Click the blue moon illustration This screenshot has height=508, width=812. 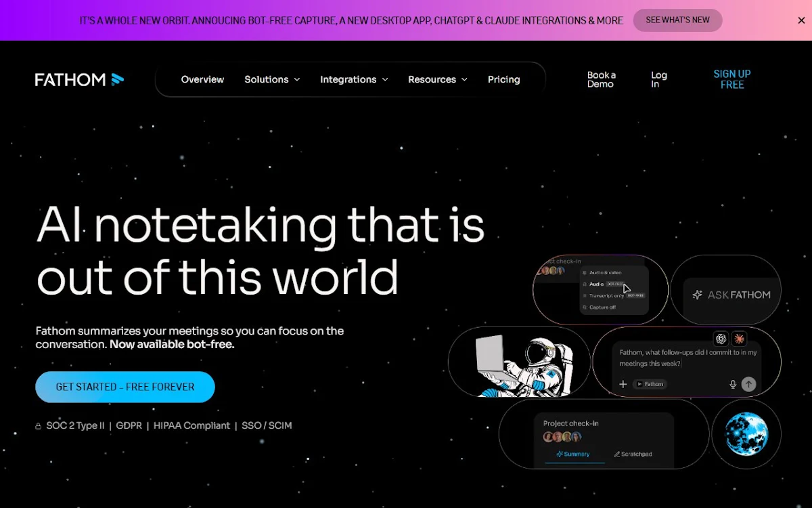coord(746,434)
